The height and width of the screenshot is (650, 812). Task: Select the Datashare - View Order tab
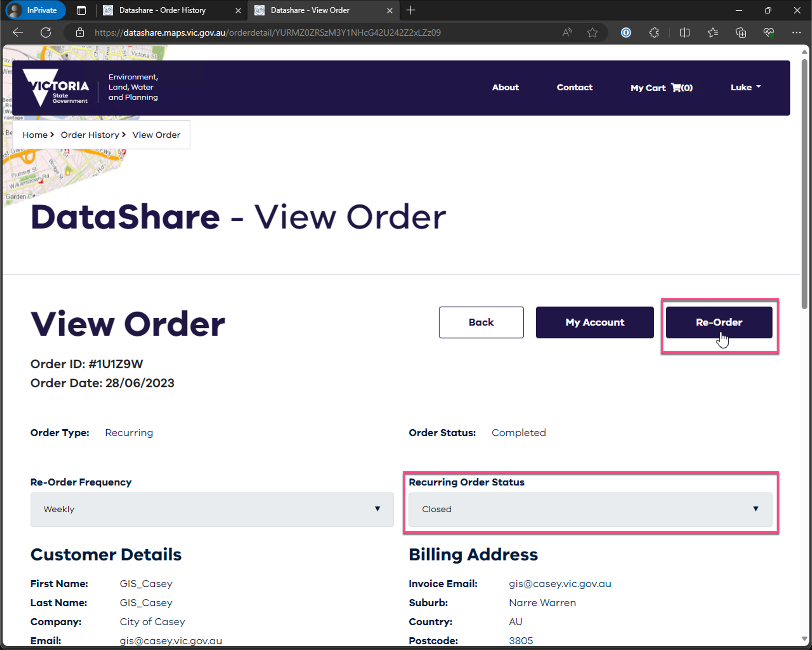click(323, 10)
